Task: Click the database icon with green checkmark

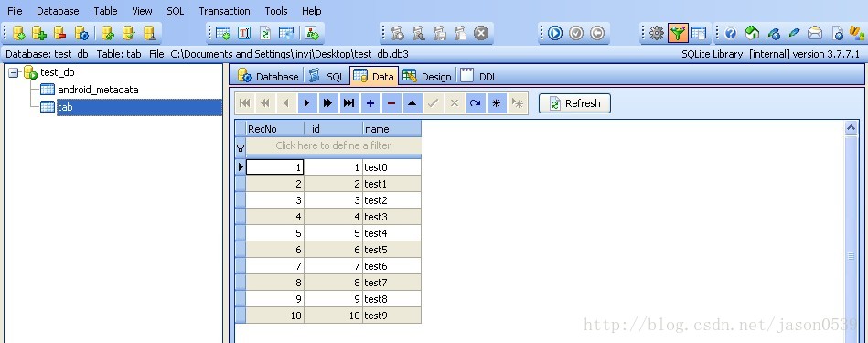Action: coord(128,33)
